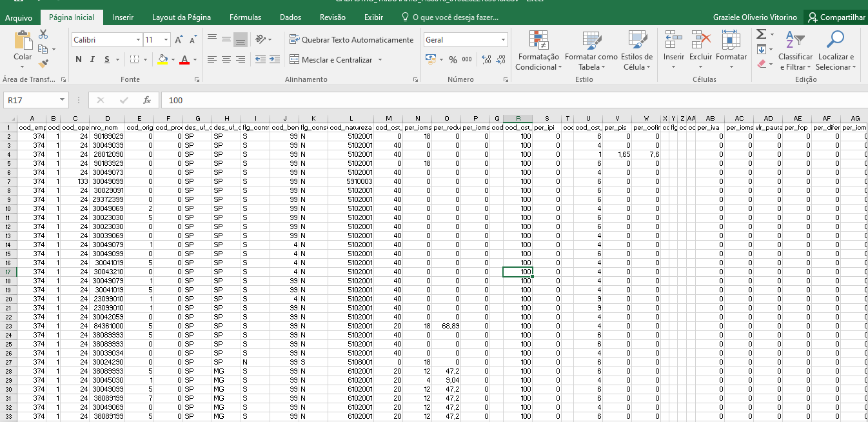Increase decimal places
The image size is (868, 422).
click(x=486, y=59)
